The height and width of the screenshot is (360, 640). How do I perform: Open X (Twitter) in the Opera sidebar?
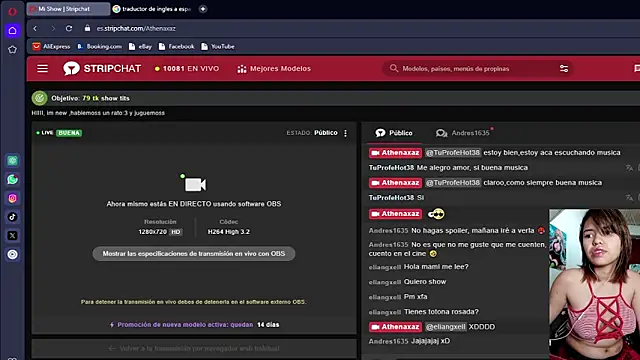[x=13, y=236]
